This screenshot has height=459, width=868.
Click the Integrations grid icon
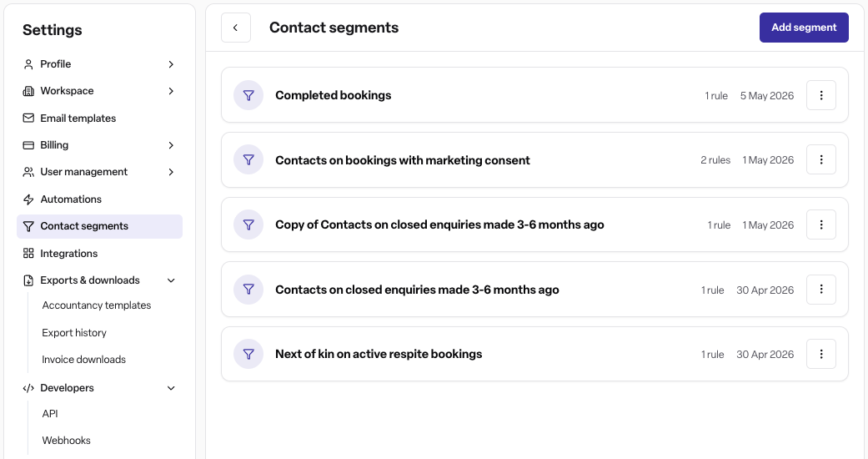[28, 254]
